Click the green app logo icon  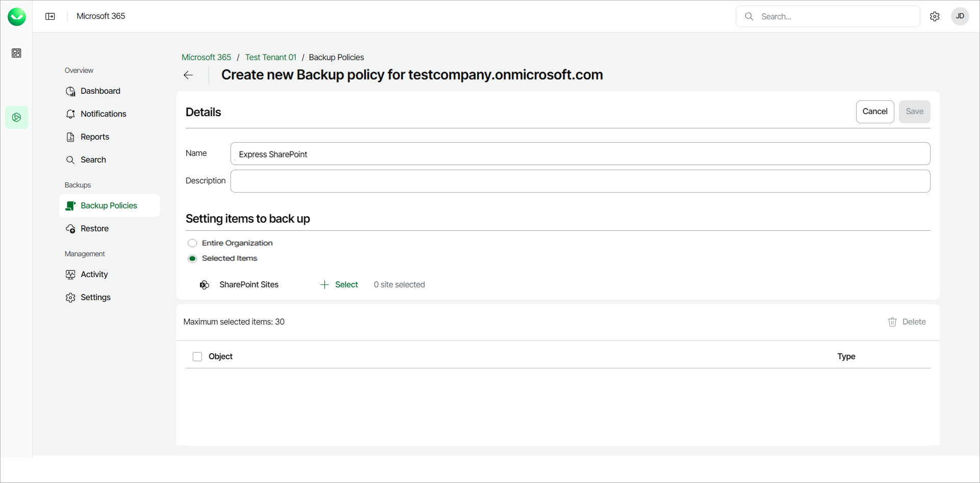coord(17,17)
